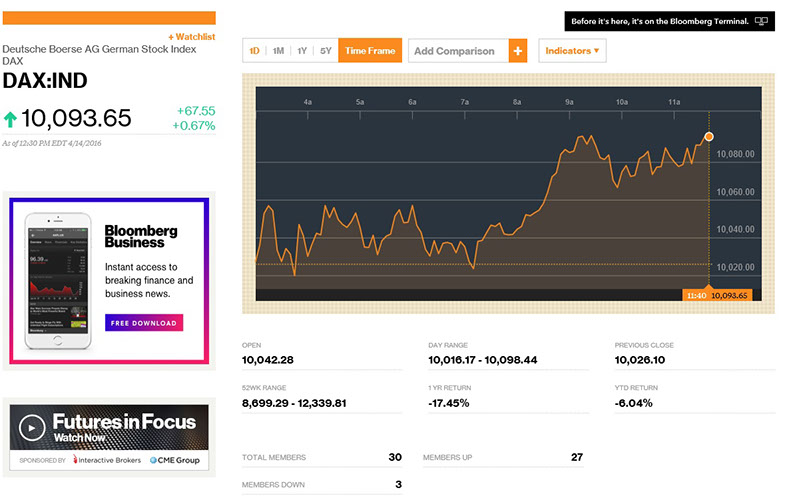Click the 10,093.65 current price

point(76,119)
